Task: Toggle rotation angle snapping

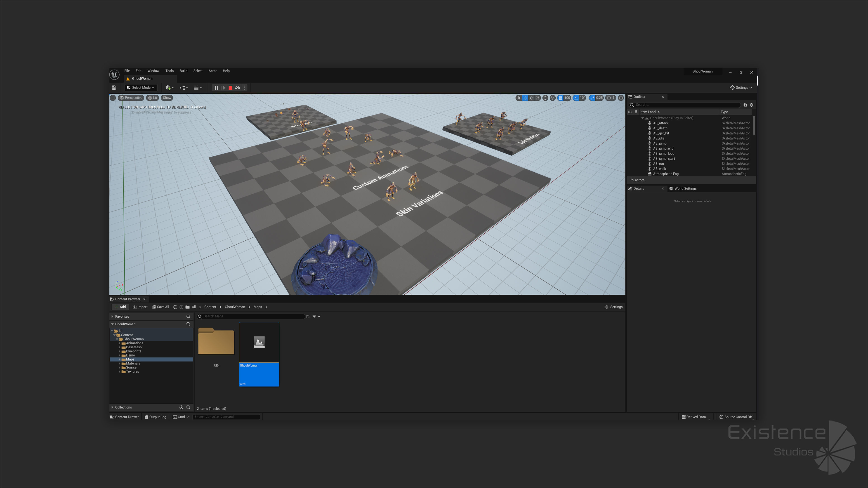Action: pos(576,98)
